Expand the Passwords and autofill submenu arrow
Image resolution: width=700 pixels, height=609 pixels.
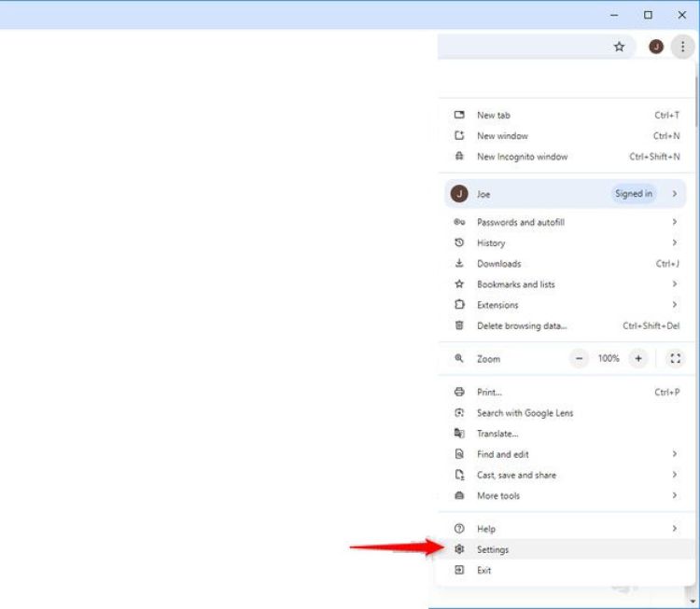click(674, 223)
